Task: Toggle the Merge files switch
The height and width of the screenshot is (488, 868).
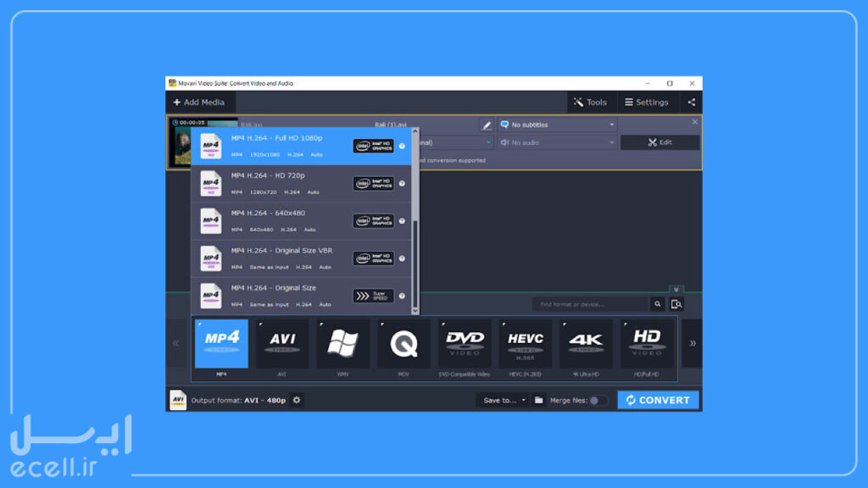Action: tap(598, 400)
